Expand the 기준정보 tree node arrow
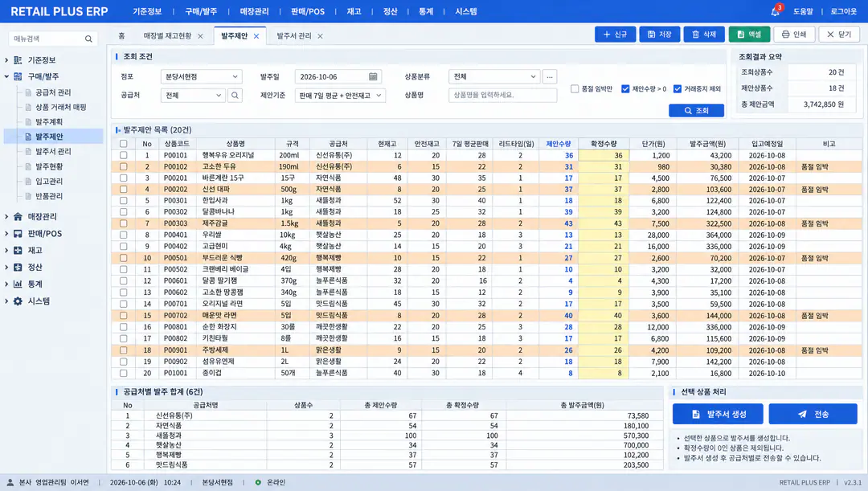Viewport: 868px width, 491px height. 6,59
